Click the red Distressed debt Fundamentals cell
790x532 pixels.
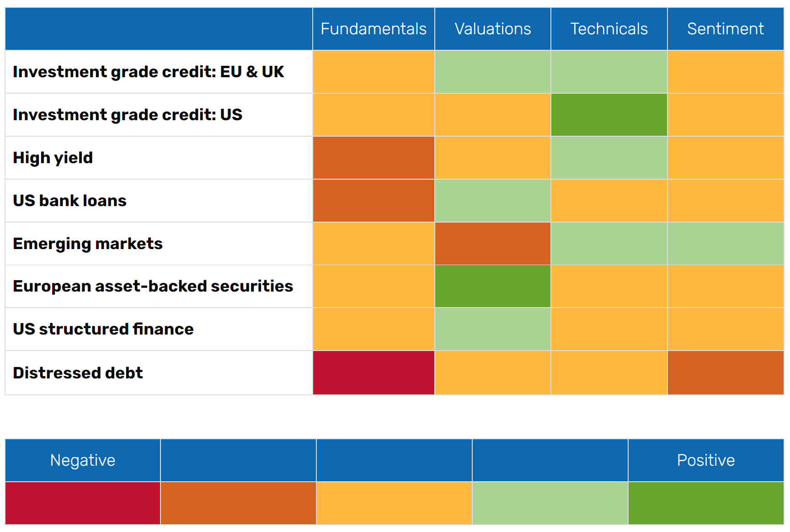click(374, 373)
